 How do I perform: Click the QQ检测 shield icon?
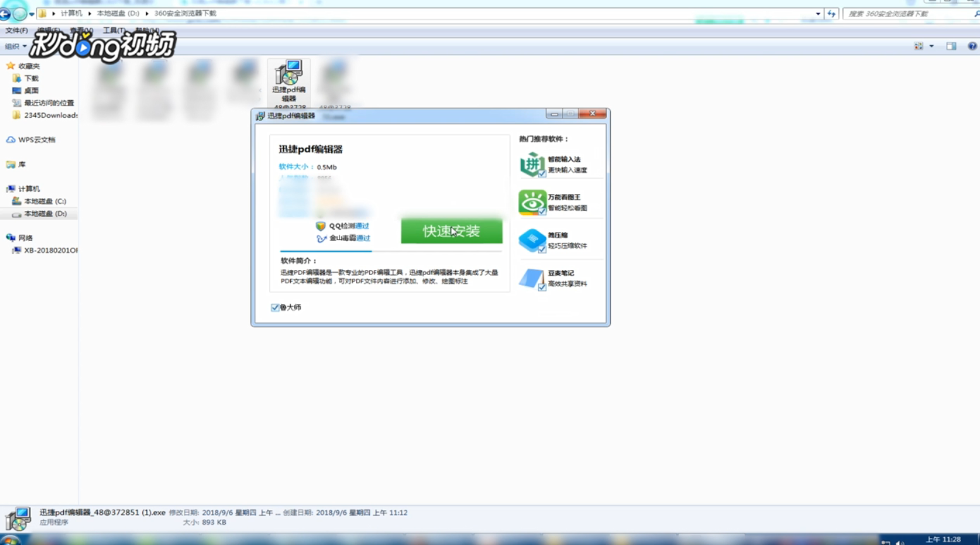321,226
